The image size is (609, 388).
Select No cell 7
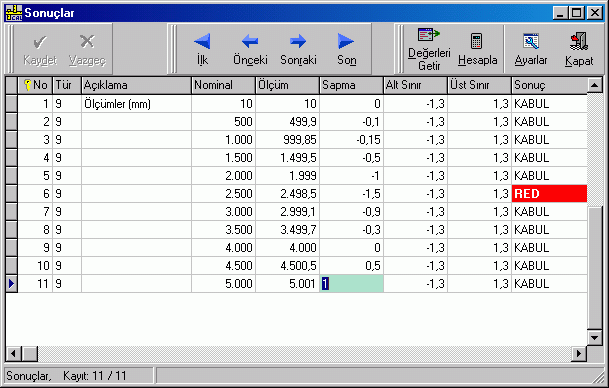35,212
